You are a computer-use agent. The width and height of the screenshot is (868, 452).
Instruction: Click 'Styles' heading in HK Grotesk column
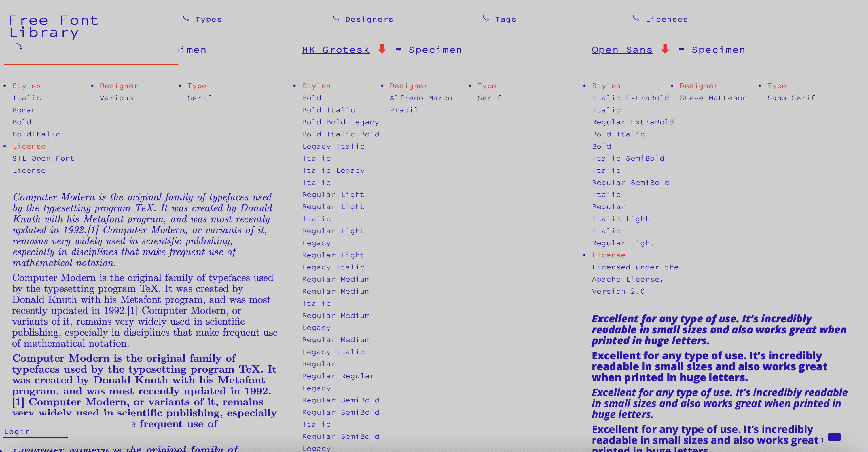317,86
